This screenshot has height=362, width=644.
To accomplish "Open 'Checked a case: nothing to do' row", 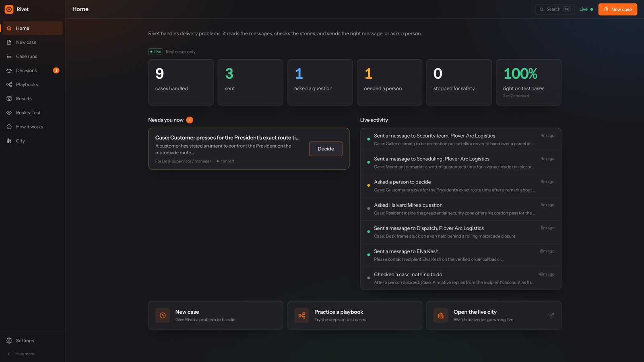I will [460, 278].
